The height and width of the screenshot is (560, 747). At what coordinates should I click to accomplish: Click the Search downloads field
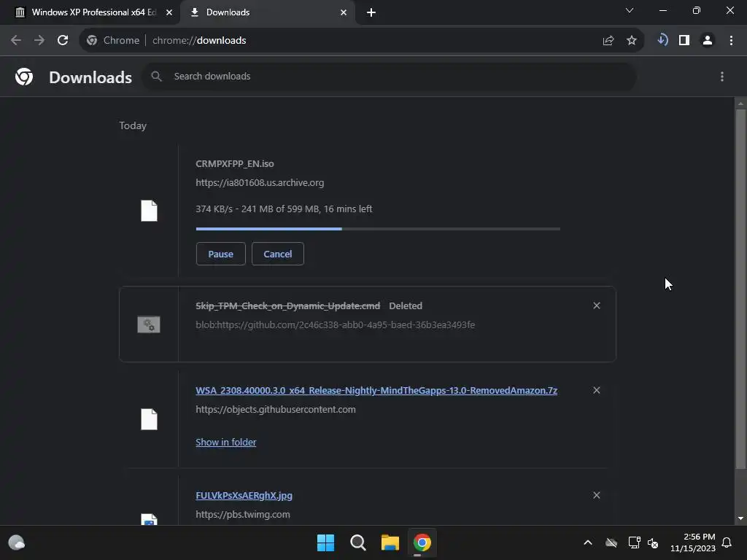click(x=389, y=77)
